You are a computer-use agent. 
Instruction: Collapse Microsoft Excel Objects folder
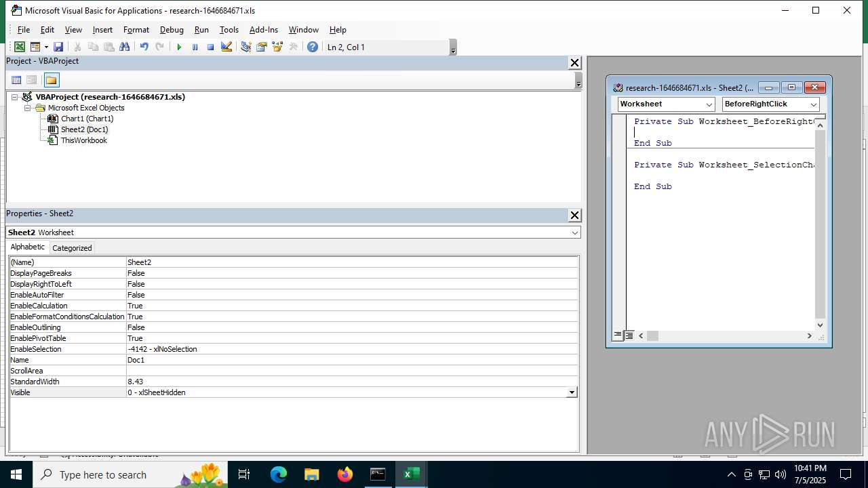click(x=28, y=108)
